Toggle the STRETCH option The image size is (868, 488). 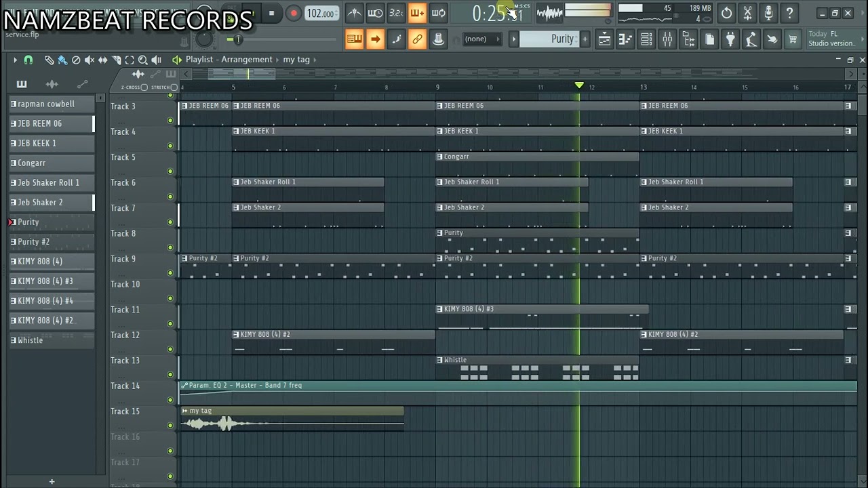tap(174, 87)
